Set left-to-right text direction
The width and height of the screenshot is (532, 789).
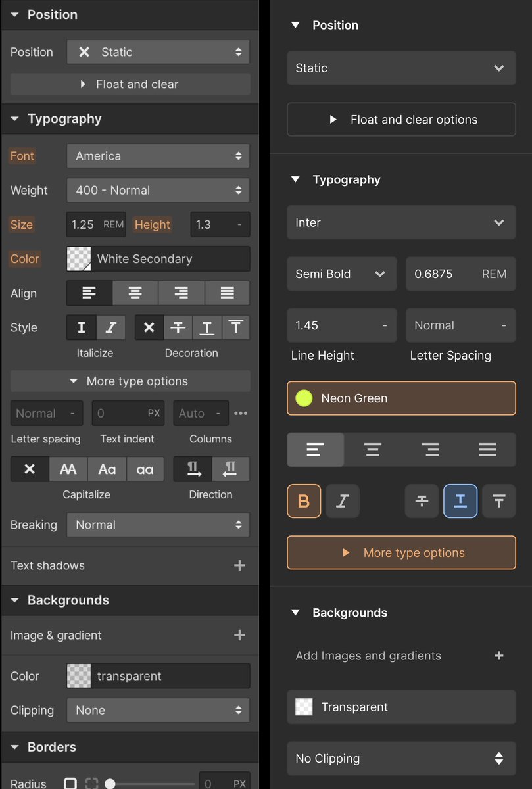[x=193, y=469]
